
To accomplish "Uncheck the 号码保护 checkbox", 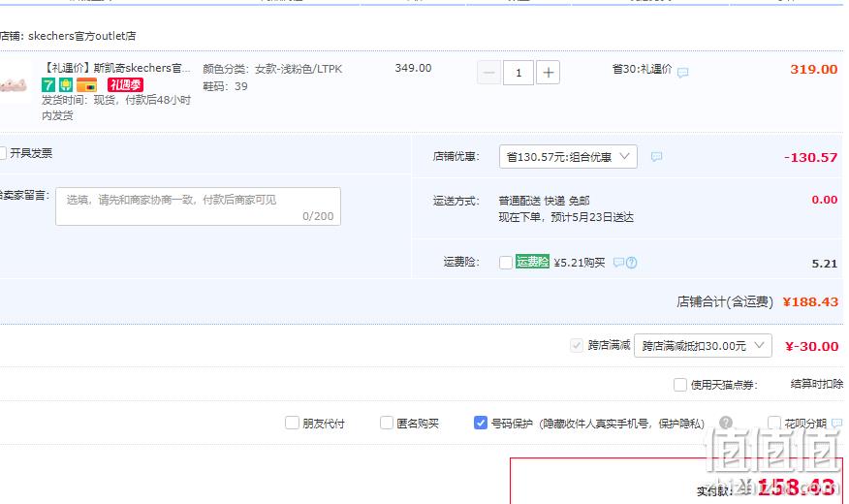I will pyautogui.click(x=481, y=423).
